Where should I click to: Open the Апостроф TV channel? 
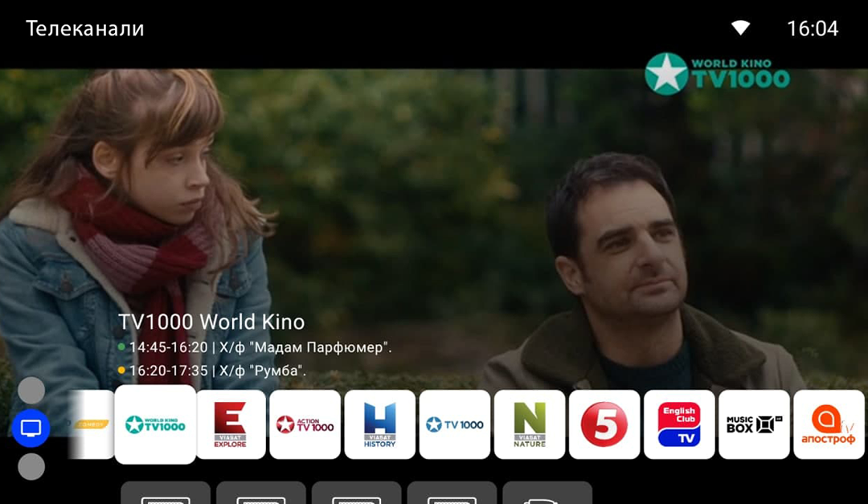point(829,424)
